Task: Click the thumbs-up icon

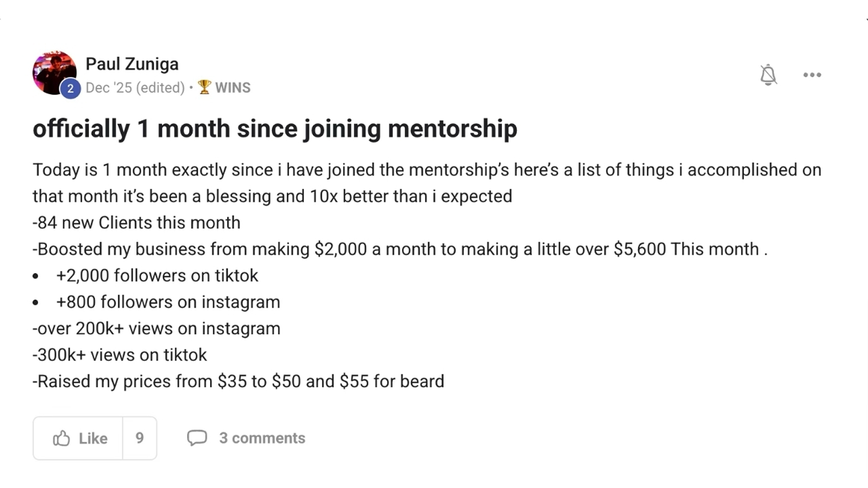Action: click(61, 438)
